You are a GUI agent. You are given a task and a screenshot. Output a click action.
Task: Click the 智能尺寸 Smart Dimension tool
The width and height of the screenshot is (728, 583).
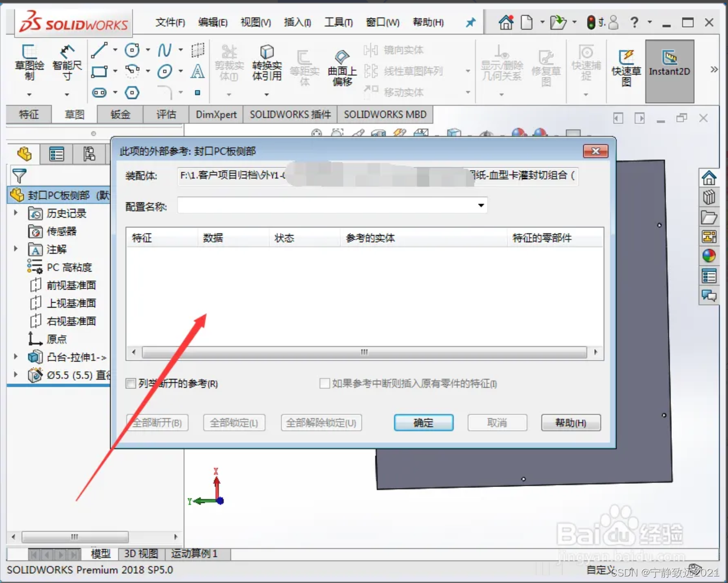click(67, 63)
